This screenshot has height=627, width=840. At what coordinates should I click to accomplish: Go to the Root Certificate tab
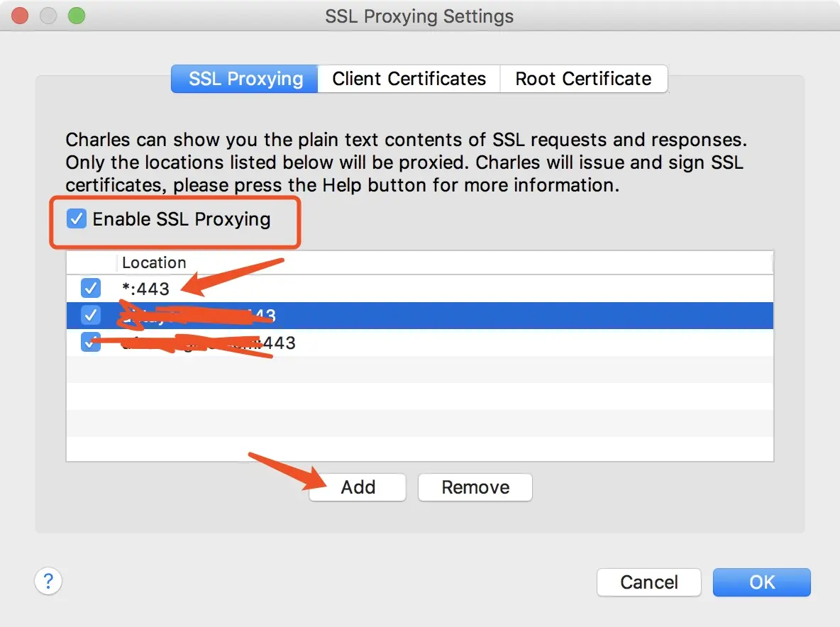(583, 79)
